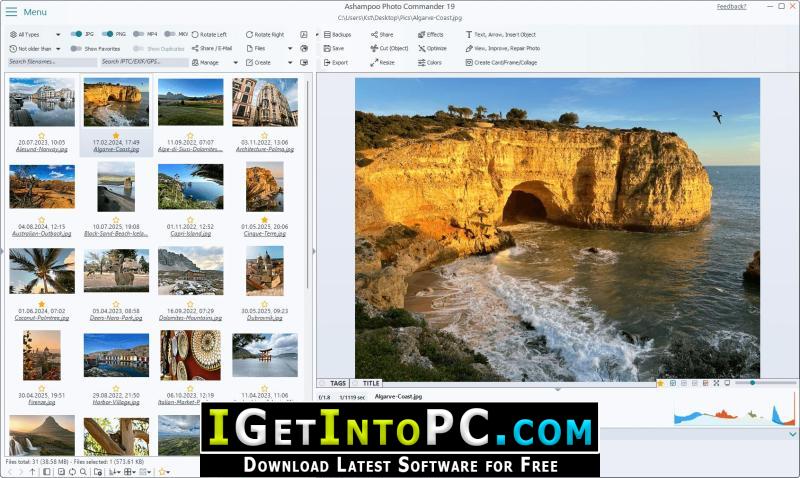Click the PDF-style icon beside Rotate Right
The height and width of the screenshot is (478, 800).
(304, 34)
